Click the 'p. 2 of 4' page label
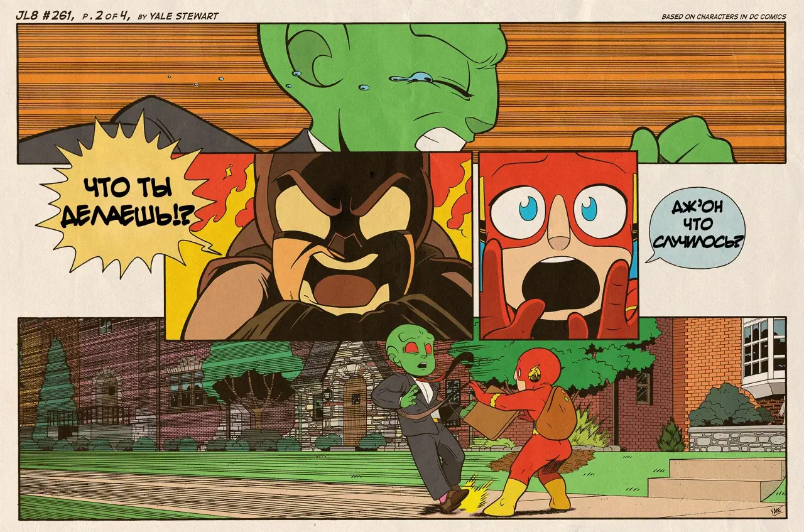 pyautogui.click(x=106, y=16)
